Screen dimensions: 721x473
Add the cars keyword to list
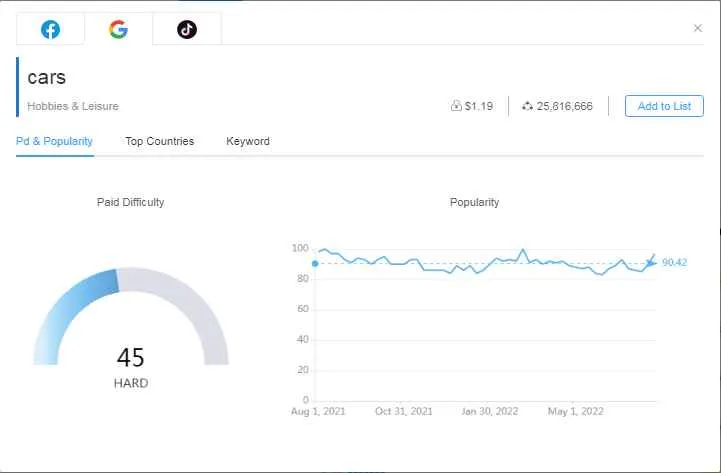(664, 106)
